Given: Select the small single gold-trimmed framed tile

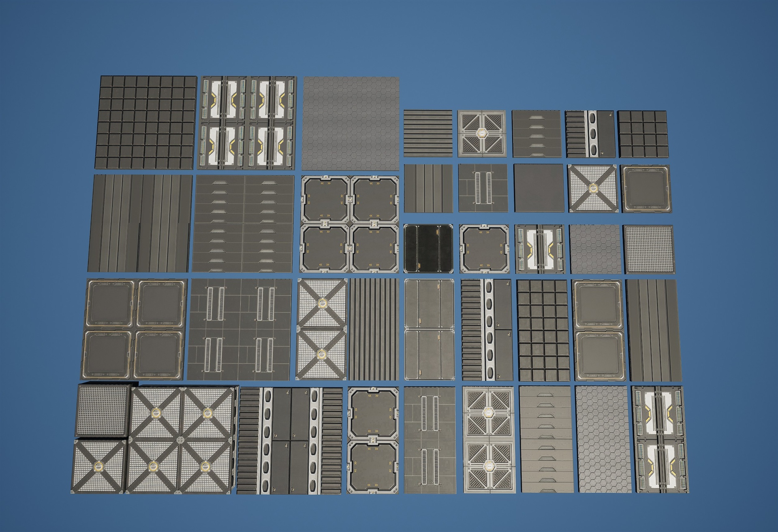Looking at the screenshot, I should [x=646, y=189].
